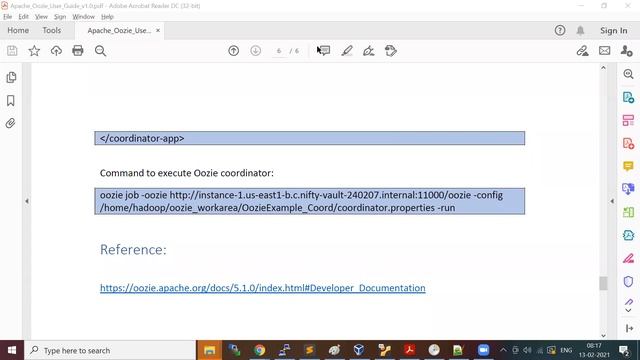Click the collapse tools pane arrow-bar icon
Image resolution: width=640 pixels, height=360 pixels.
[629, 328]
